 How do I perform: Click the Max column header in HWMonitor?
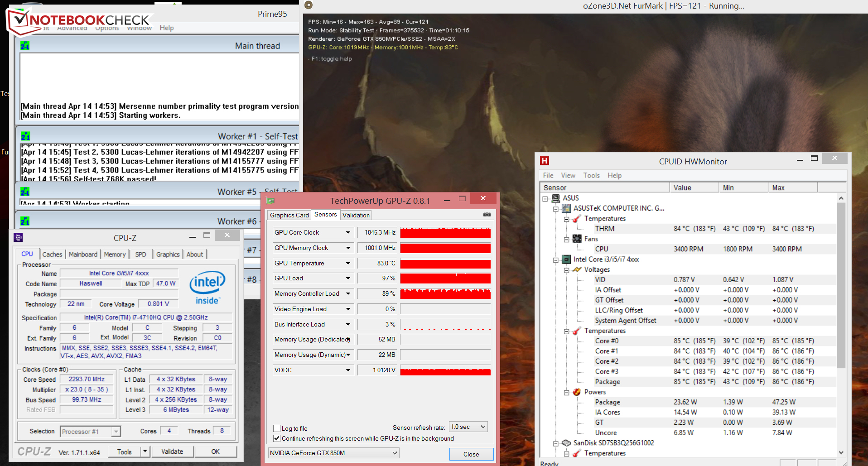tap(793, 187)
